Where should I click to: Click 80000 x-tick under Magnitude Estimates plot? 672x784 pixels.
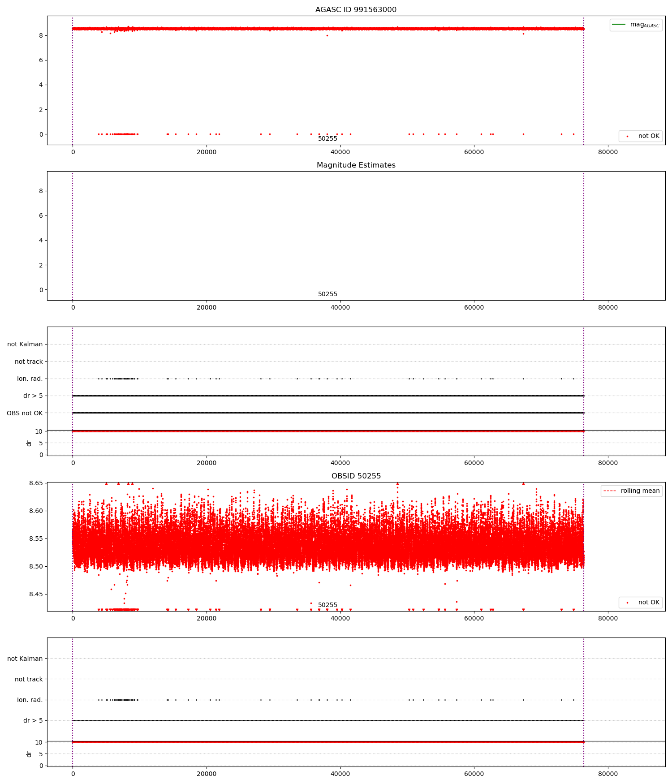click(607, 307)
